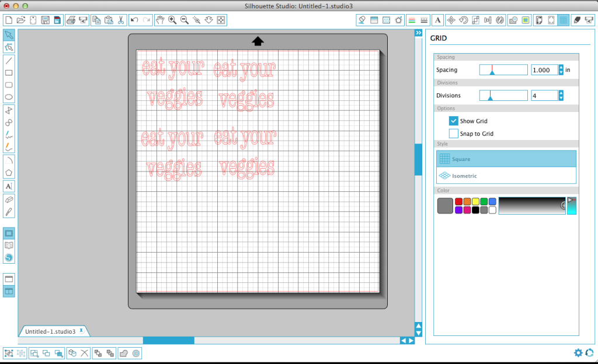This screenshot has height=364, width=598.
Task: Click the Zoom In magnifier
Action: click(172, 20)
